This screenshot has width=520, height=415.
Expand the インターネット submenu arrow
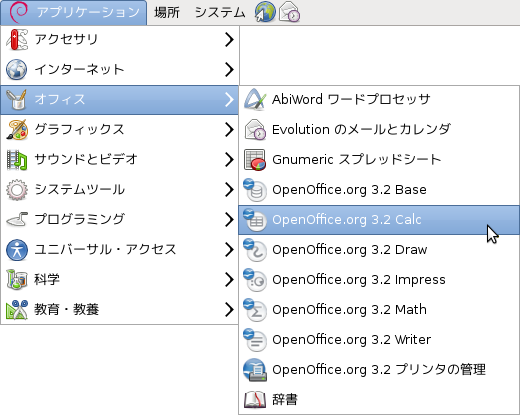pyautogui.click(x=229, y=69)
